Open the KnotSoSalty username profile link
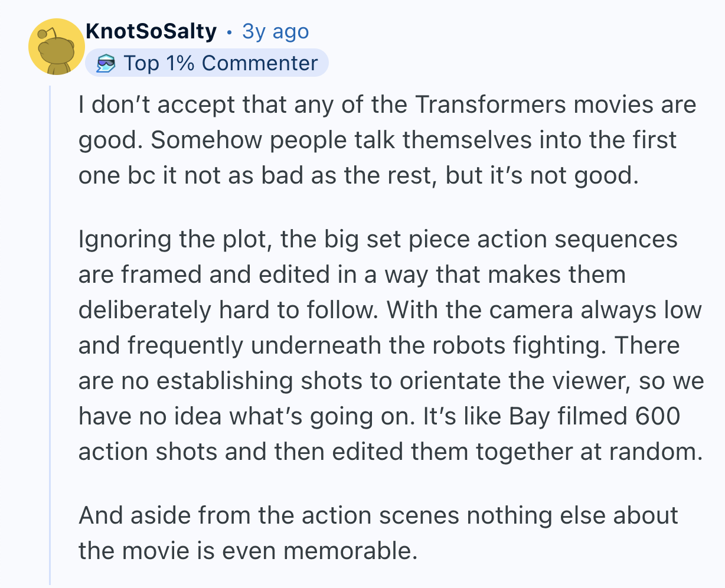The image size is (725, 588). pos(151,31)
